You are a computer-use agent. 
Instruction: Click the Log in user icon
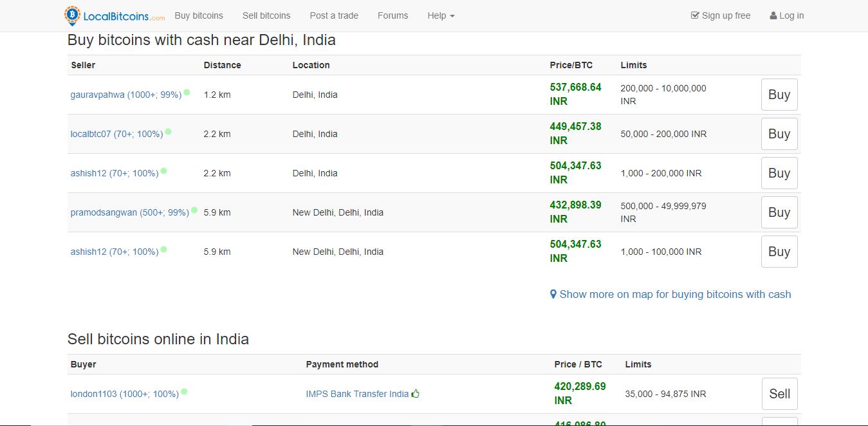773,15
